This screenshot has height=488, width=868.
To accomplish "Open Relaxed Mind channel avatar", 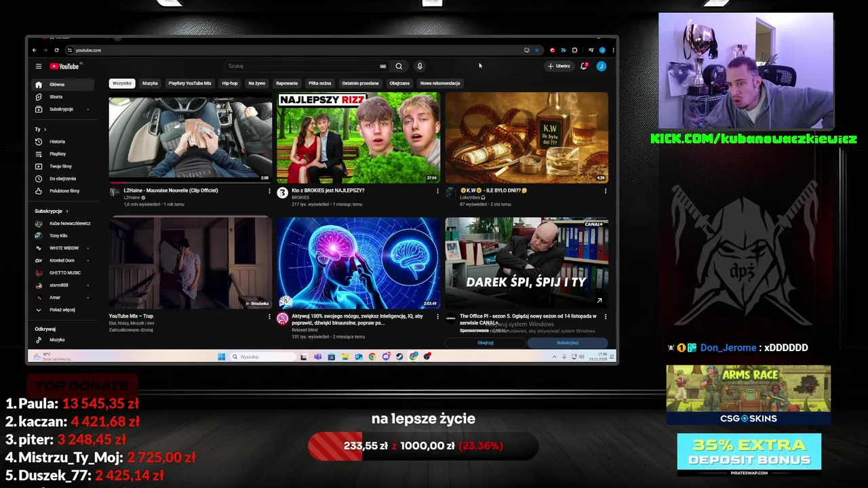I will pyautogui.click(x=283, y=319).
